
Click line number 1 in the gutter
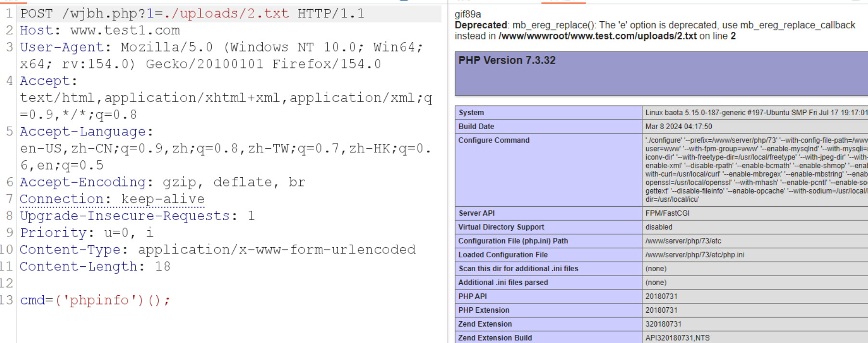[x=9, y=13]
